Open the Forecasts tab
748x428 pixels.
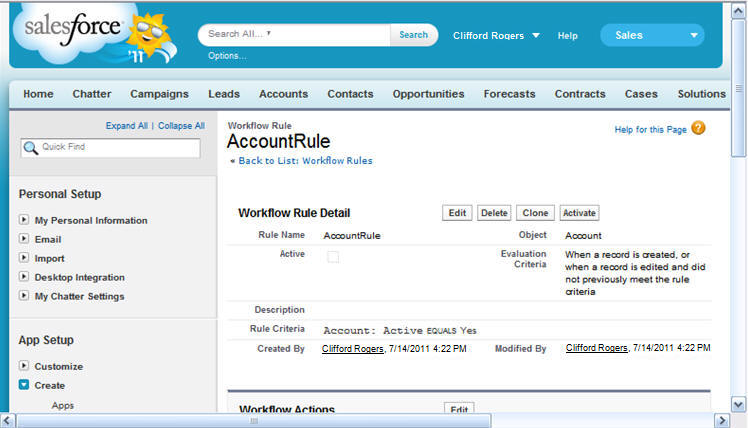click(x=509, y=94)
